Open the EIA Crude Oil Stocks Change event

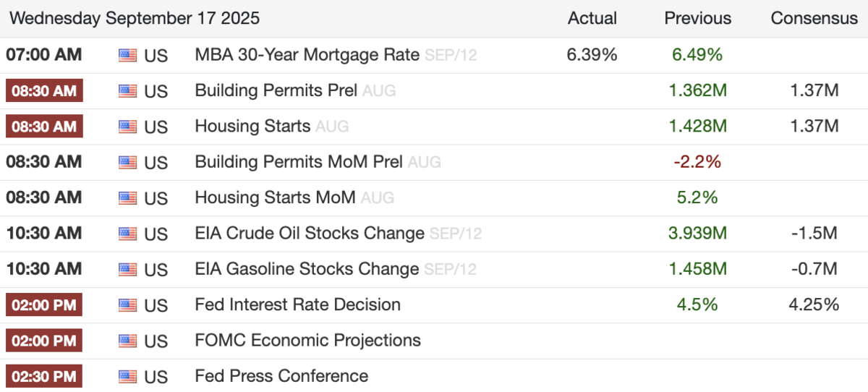coord(309,233)
